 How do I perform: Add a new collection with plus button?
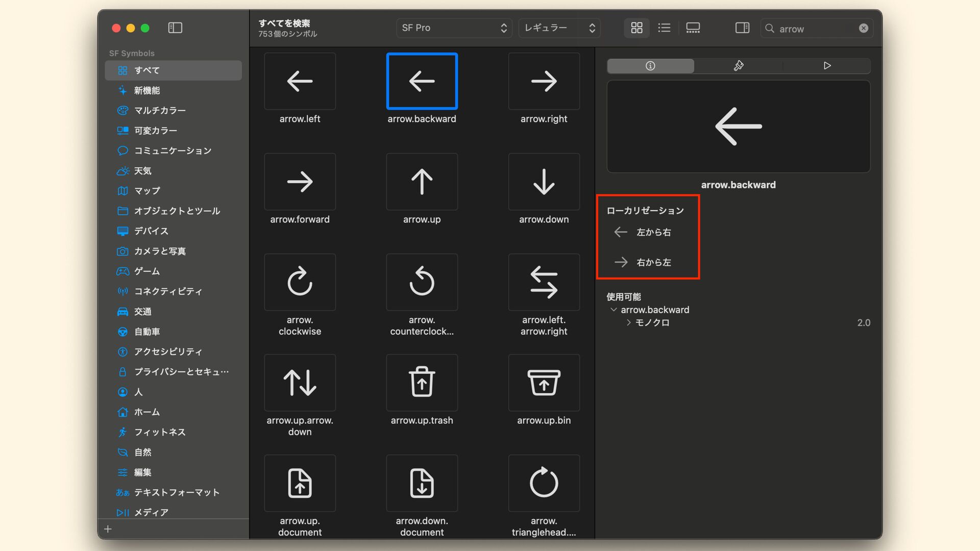(x=108, y=529)
